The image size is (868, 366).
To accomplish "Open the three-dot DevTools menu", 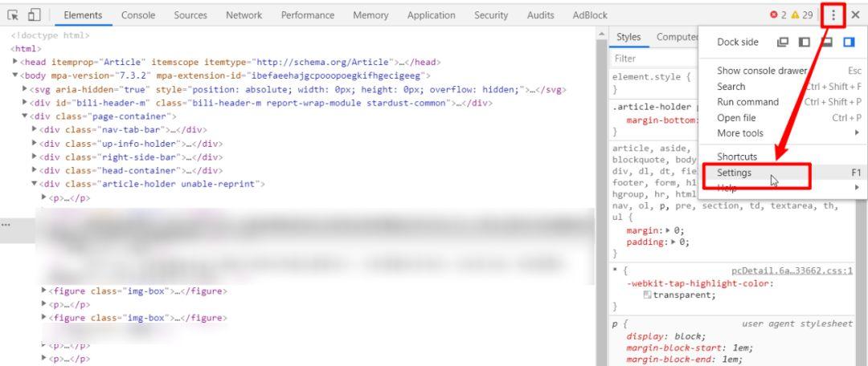I will click(833, 15).
